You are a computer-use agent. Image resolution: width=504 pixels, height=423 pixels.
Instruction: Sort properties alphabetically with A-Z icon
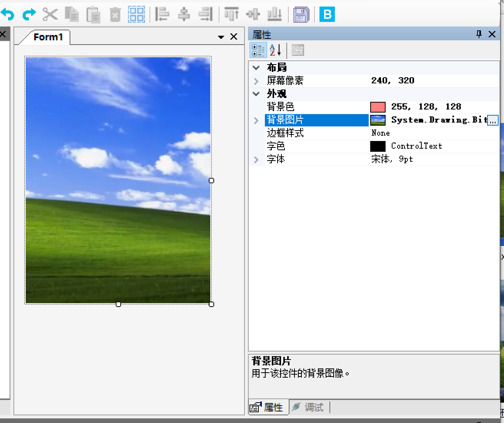[276, 50]
